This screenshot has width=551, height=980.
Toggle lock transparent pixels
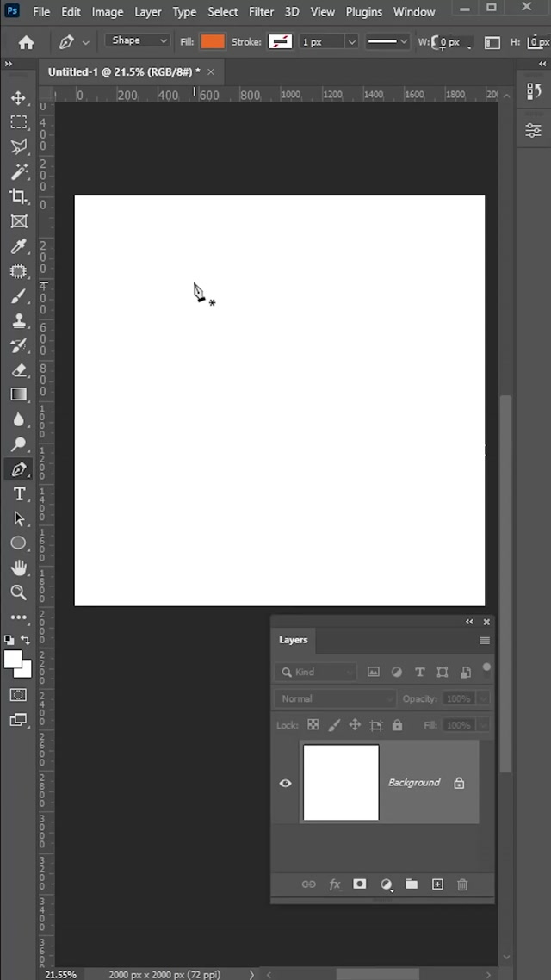313,725
